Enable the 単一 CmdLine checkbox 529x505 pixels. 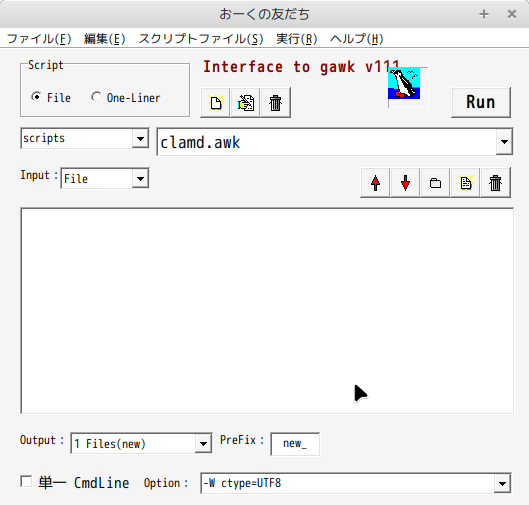(x=26, y=482)
